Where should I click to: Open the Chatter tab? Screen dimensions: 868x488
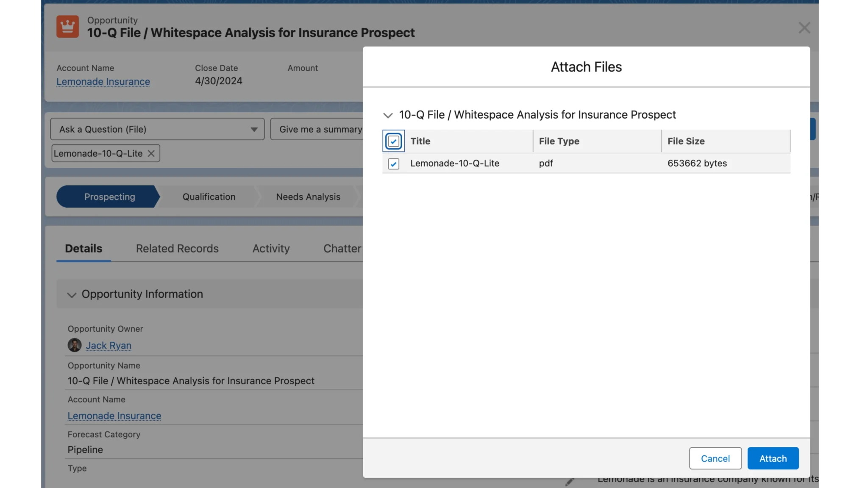(342, 249)
